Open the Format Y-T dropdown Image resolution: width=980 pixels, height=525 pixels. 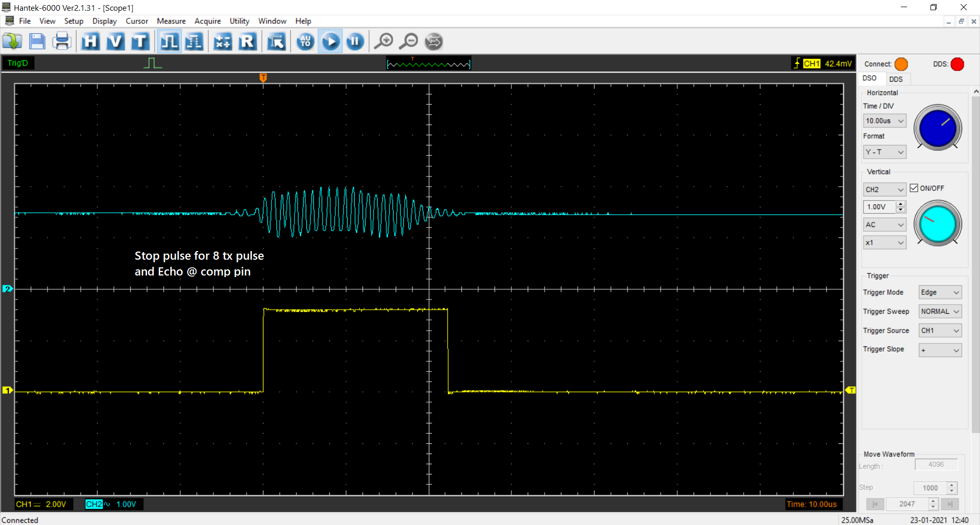click(x=885, y=152)
